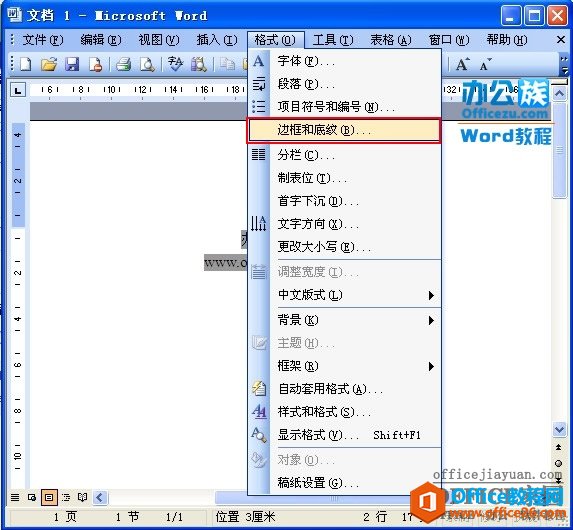Click the Print toolbar icon
Image resolution: width=573 pixels, height=530 pixels.
pyautogui.click(x=124, y=64)
